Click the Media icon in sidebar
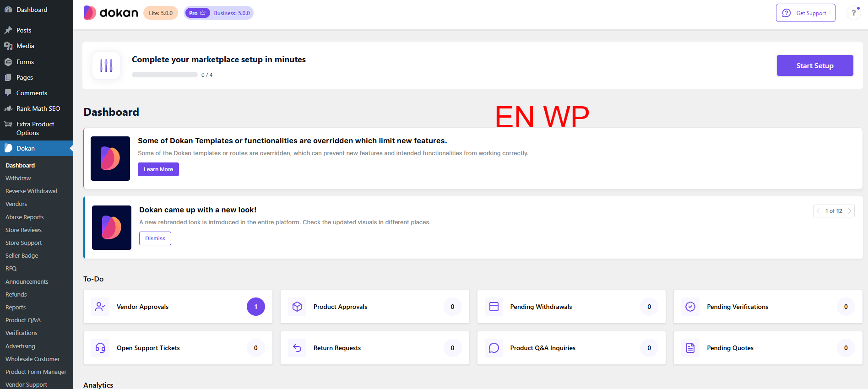 8,46
